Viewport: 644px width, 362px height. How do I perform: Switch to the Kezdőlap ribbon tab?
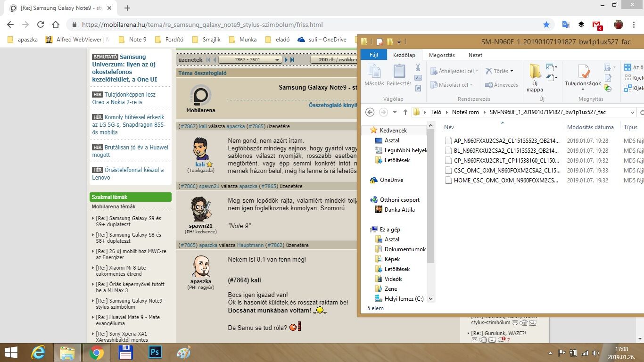(404, 55)
